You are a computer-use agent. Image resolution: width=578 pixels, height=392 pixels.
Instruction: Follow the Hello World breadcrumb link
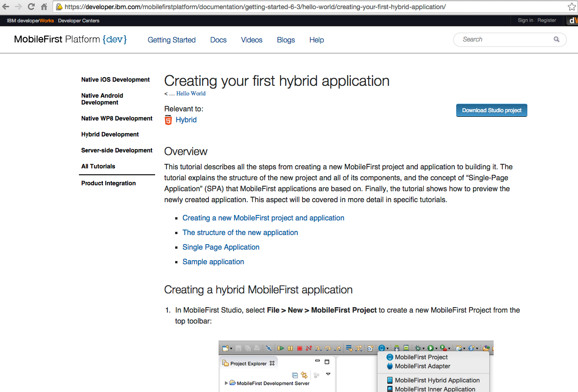tap(191, 94)
